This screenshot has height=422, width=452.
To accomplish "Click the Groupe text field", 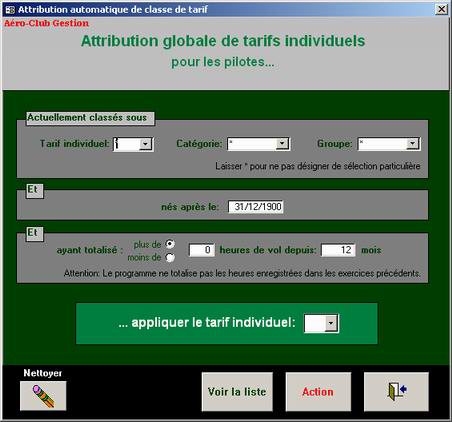I will click(382, 144).
